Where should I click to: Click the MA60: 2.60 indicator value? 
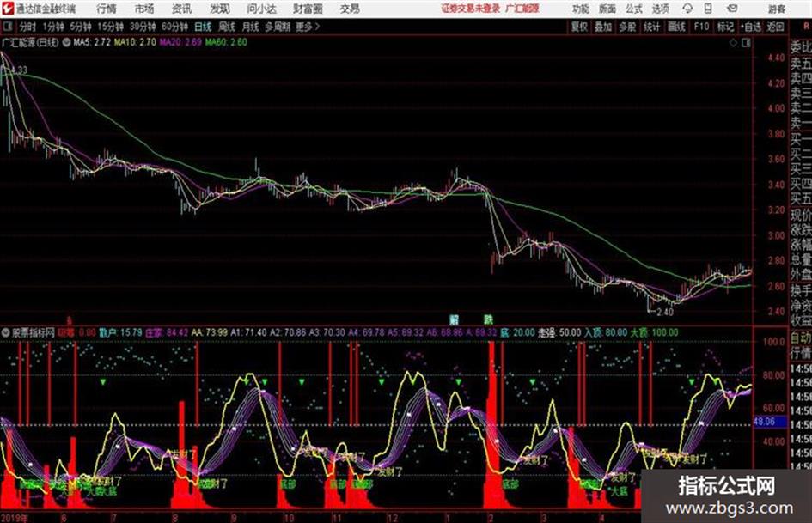coord(226,42)
